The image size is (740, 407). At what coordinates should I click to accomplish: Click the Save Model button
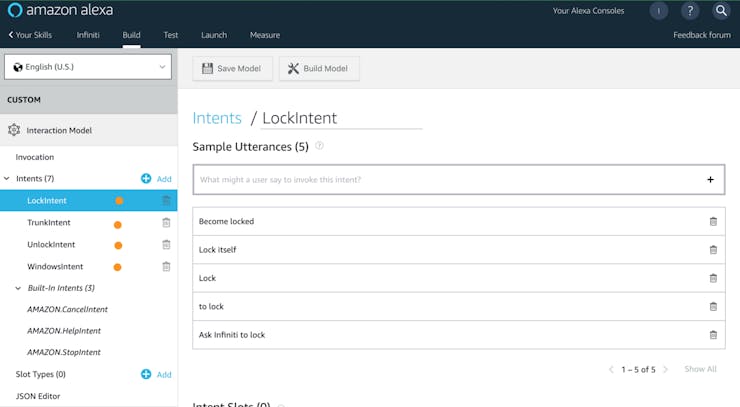232,68
